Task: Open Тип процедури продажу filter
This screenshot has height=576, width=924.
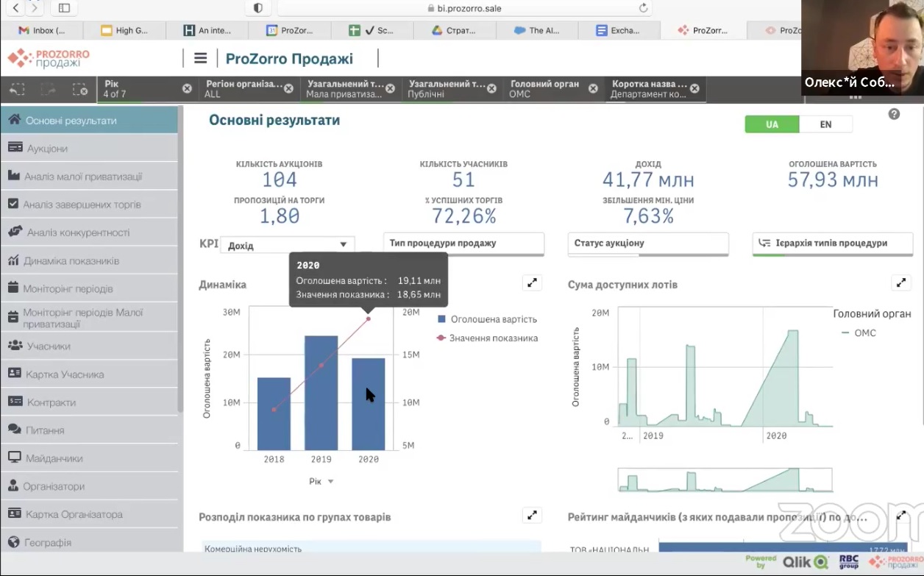Action: click(463, 243)
